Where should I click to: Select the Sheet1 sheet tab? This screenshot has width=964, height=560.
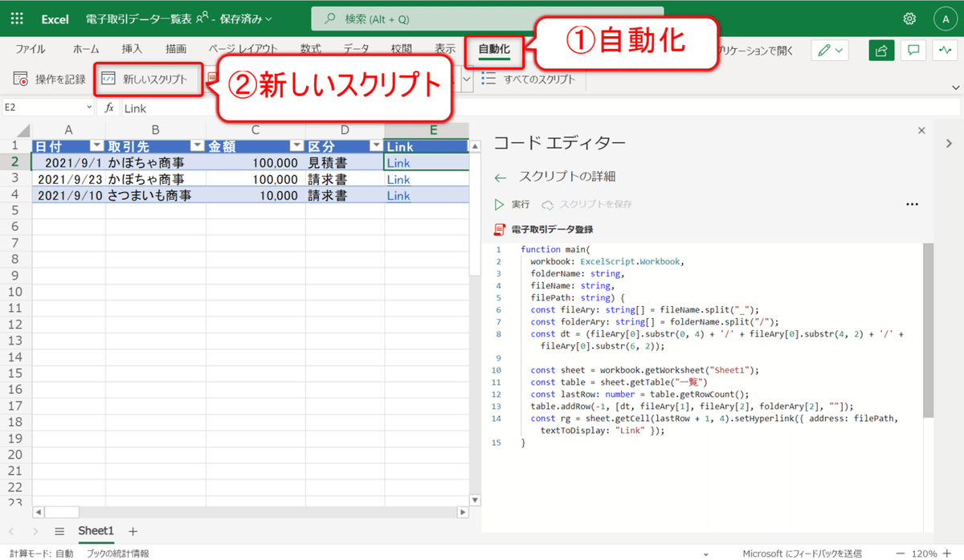(x=96, y=531)
